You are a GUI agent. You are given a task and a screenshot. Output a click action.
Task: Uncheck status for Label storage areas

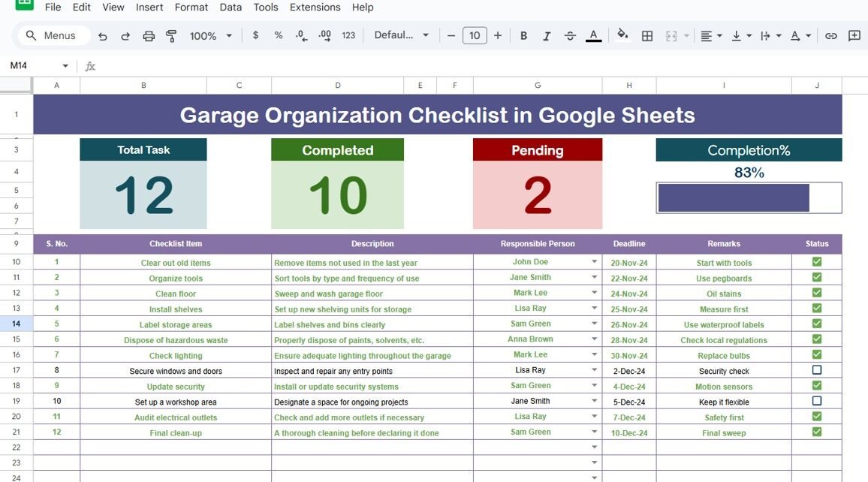pyautogui.click(x=816, y=324)
